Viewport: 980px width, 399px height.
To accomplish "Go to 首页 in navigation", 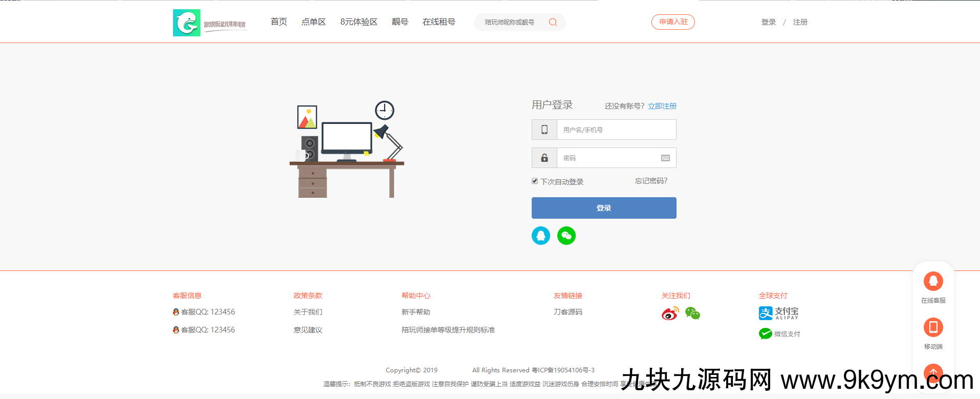I will point(279,22).
